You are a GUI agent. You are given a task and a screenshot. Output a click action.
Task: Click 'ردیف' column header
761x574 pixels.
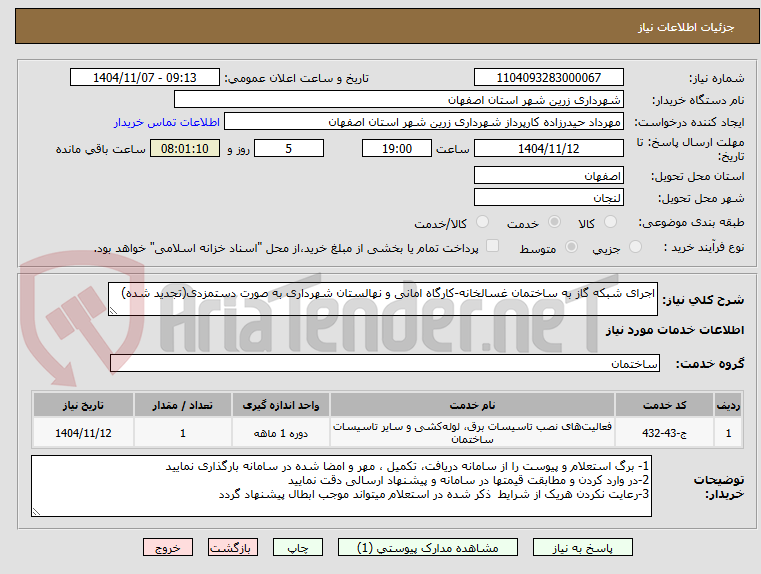728,405
